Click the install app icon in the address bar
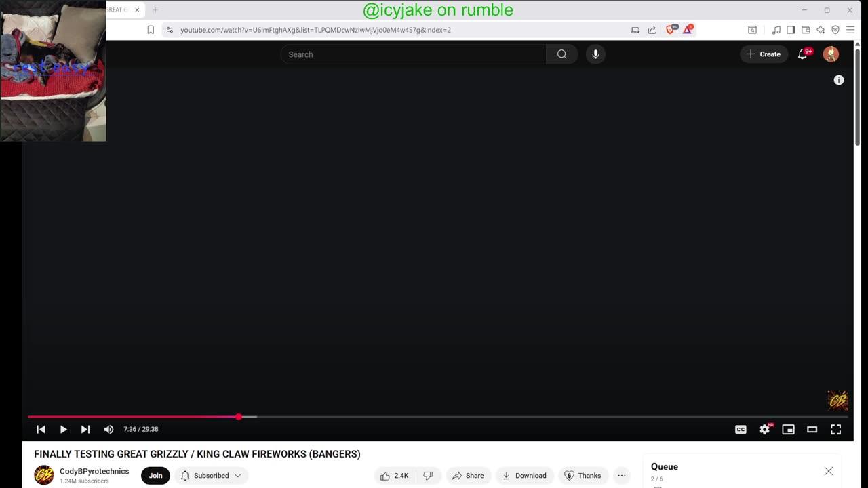 [x=635, y=30]
